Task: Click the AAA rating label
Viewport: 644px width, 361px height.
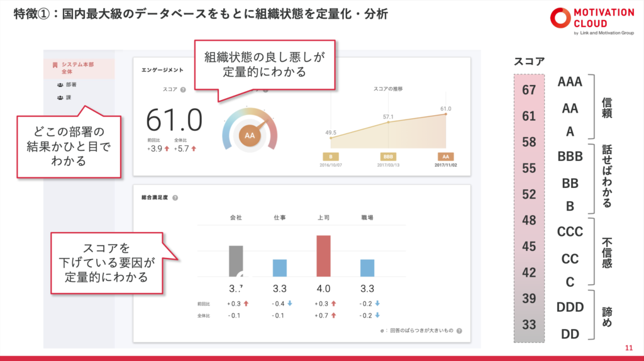Action: pyautogui.click(x=570, y=82)
